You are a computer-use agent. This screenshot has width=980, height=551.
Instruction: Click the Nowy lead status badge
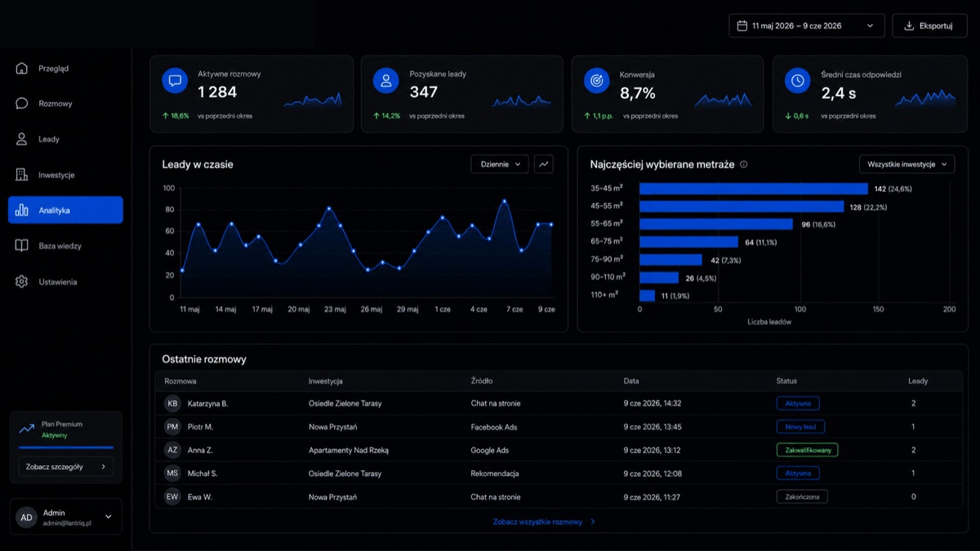[x=800, y=427]
